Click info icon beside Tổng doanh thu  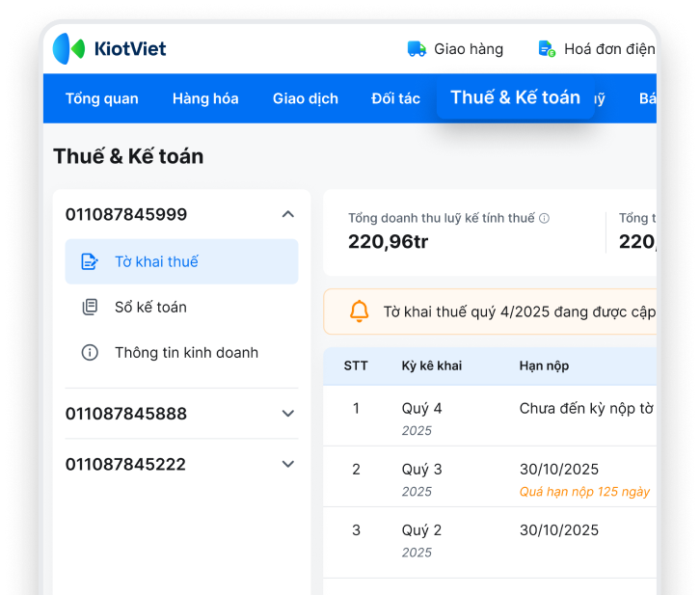pos(545,219)
